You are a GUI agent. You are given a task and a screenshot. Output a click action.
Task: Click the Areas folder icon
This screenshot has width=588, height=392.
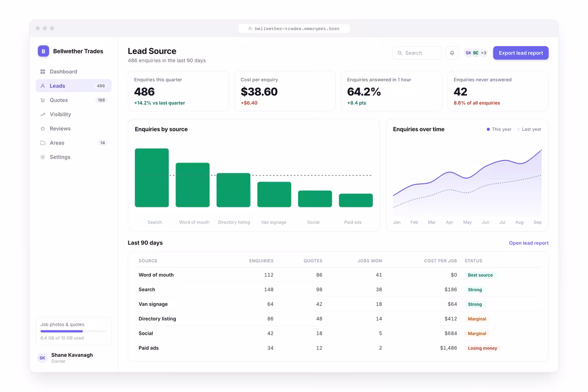point(43,143)
